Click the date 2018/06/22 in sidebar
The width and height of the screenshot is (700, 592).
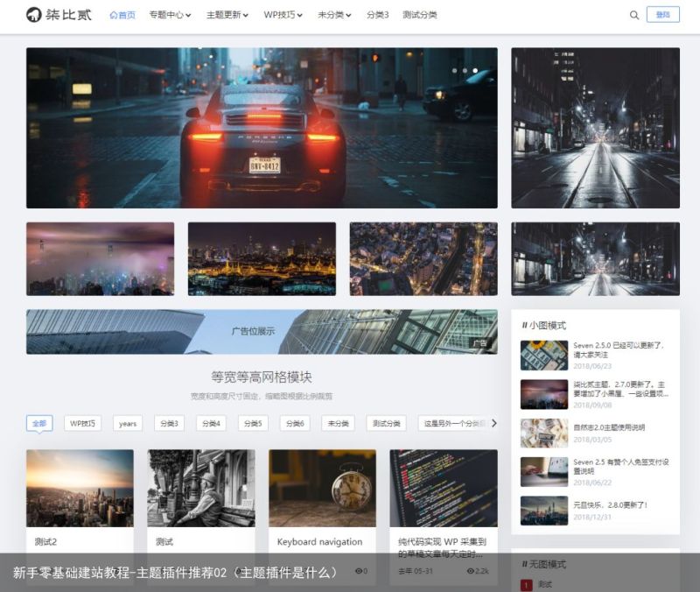coord(592,483)
